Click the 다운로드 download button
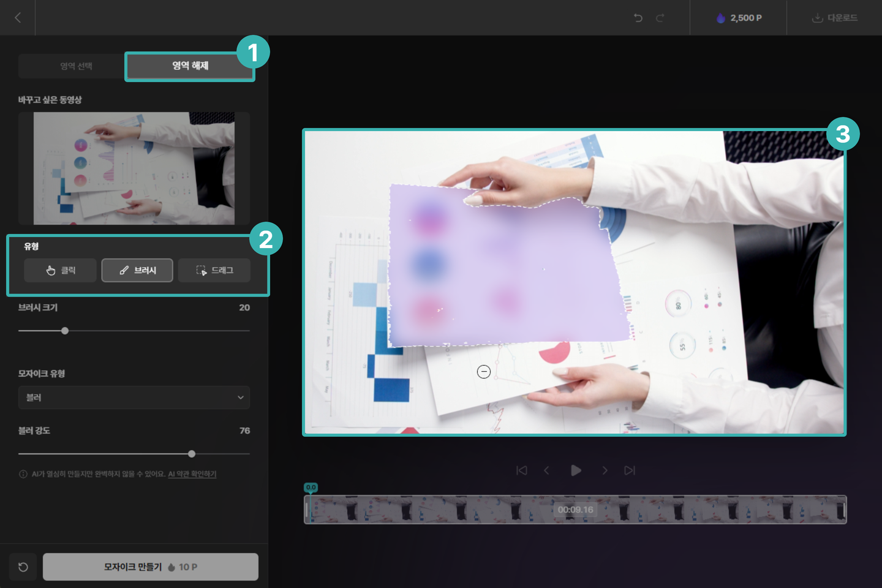The height and width of the screenshot is (588, 882). point(834,18)
